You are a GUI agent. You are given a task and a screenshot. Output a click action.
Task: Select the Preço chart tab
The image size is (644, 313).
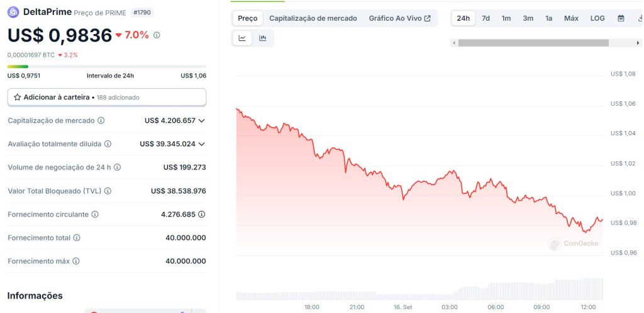(248, 18)
